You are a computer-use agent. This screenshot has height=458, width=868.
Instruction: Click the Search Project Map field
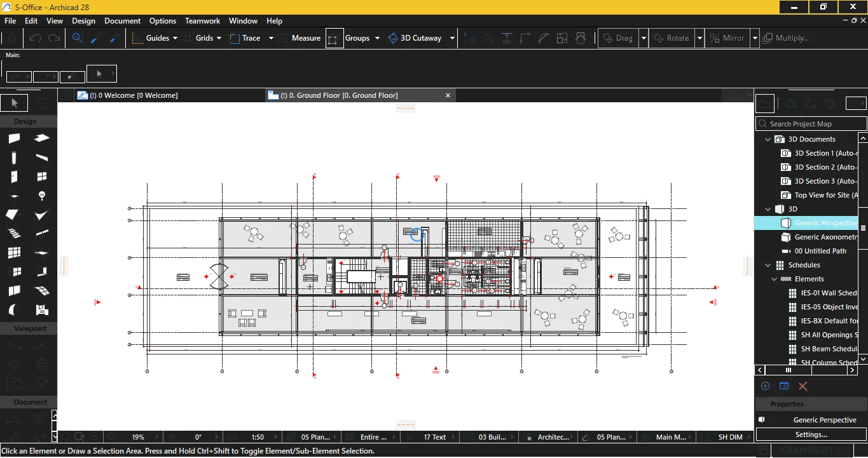811,124
